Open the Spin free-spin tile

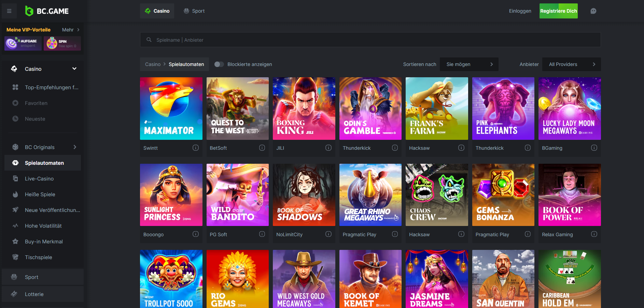coord(62,43)
